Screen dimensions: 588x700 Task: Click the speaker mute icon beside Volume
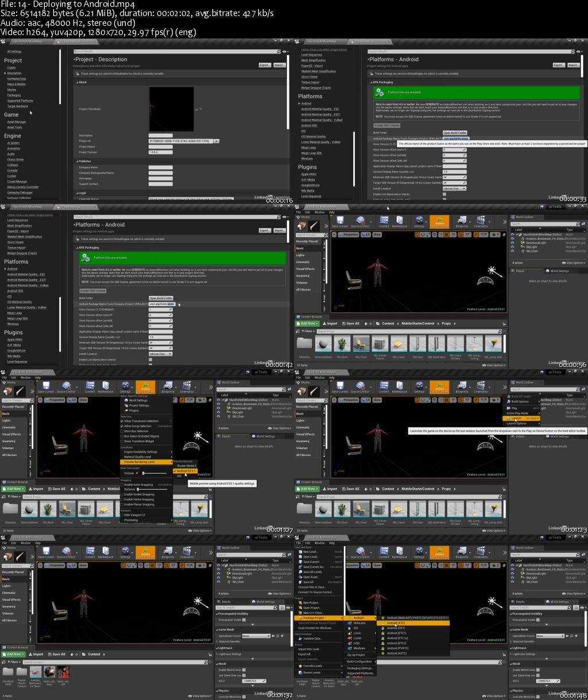[x=137, y=473]
